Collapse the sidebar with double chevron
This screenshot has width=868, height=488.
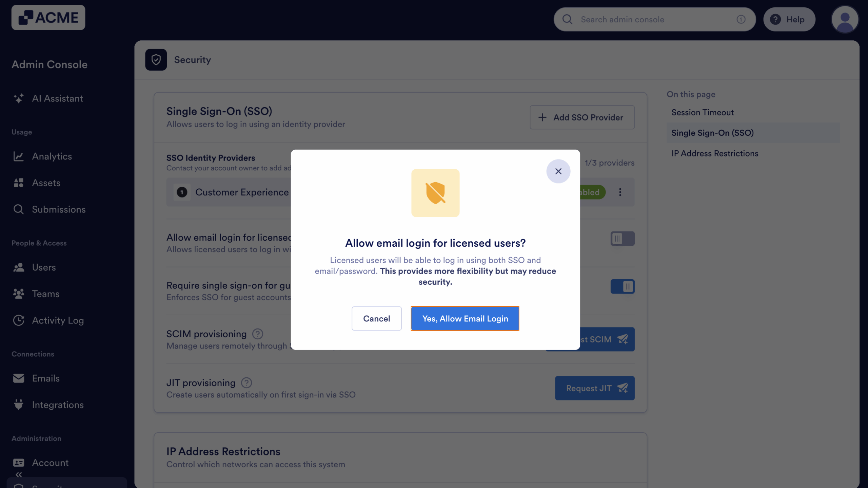pos(19,474)
